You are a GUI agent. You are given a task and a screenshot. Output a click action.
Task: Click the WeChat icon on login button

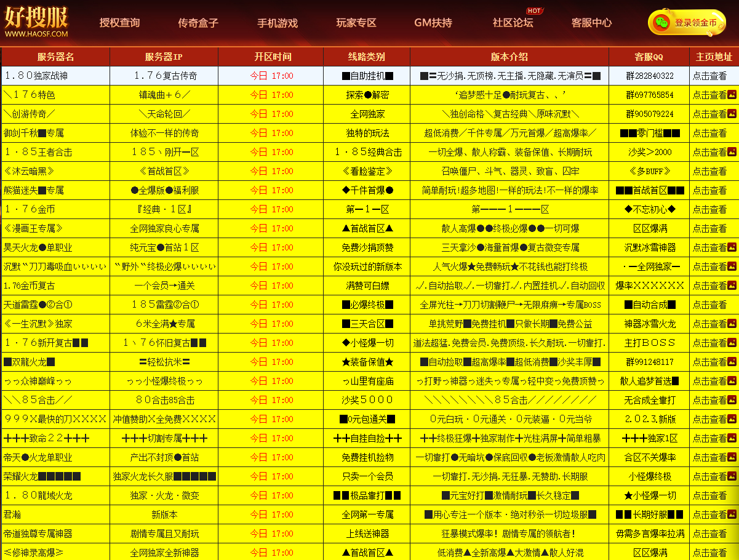661,23
